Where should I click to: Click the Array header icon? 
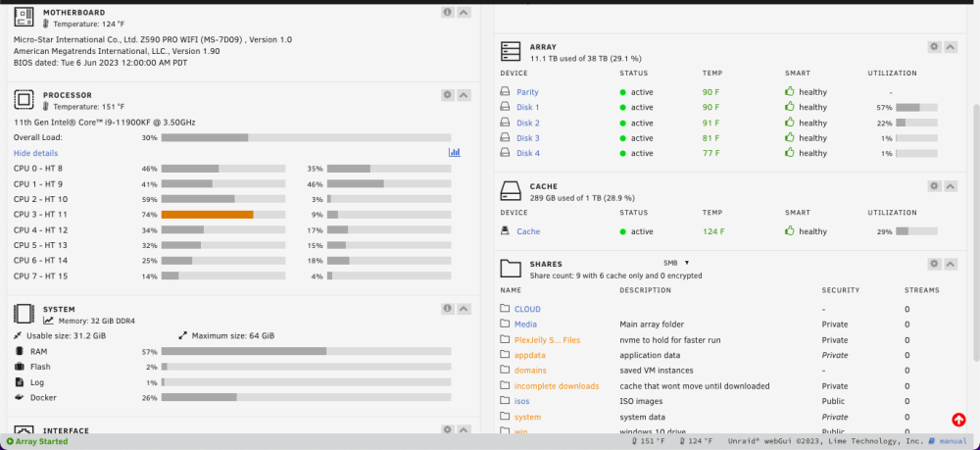[511, 51]
